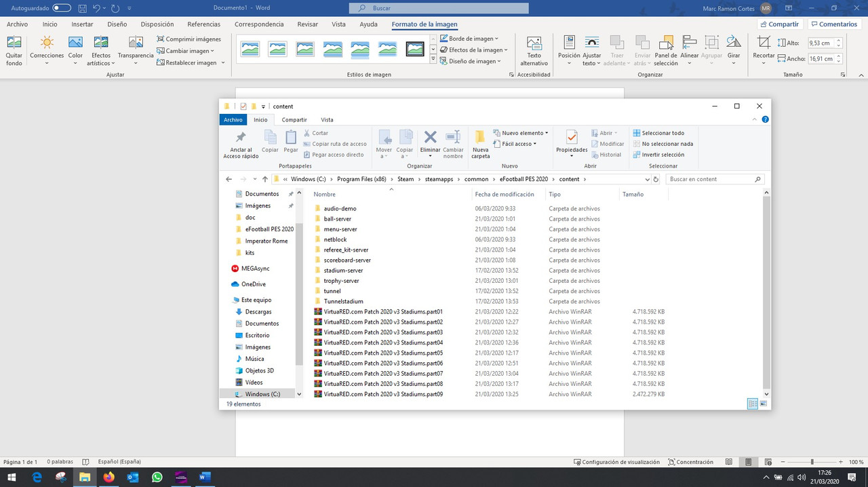Open Cambiar imagen dropdown
The width and height of the screenshot is (868, 487).
(x=185, y=51)
